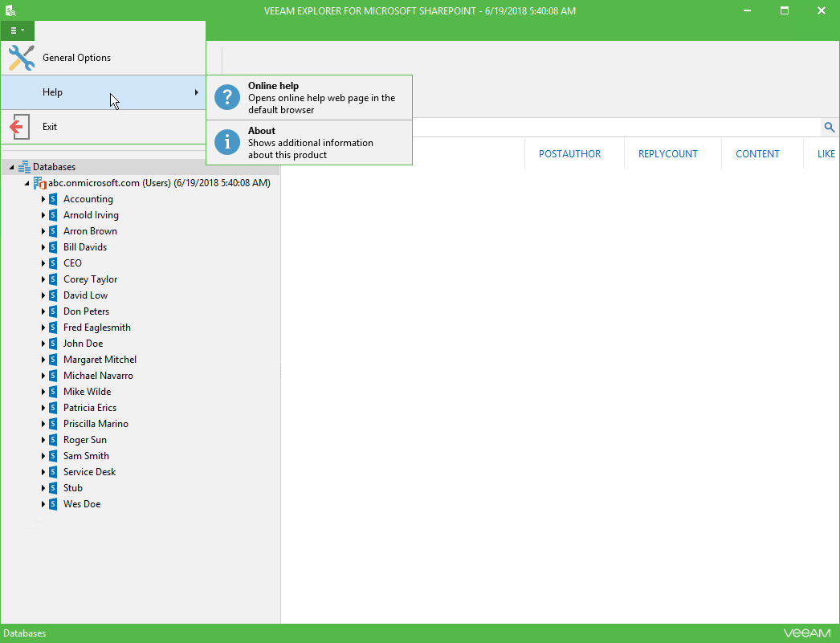This screenshot has width=840, height=643.
Task: Expand the Stub site
Action: 43,488
